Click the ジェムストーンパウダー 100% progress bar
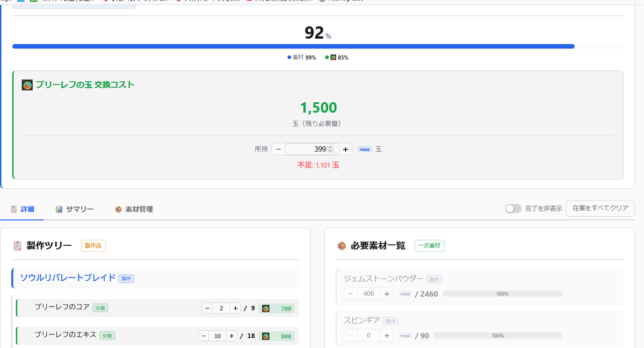The image size is (644, 348). 502,294
